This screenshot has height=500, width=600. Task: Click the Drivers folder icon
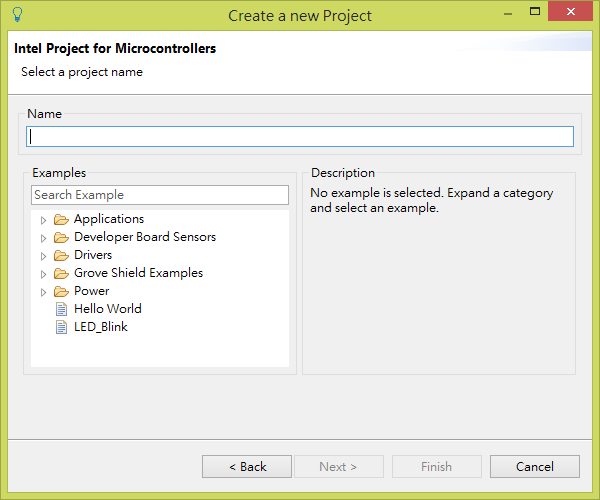[x=61, y=255]
